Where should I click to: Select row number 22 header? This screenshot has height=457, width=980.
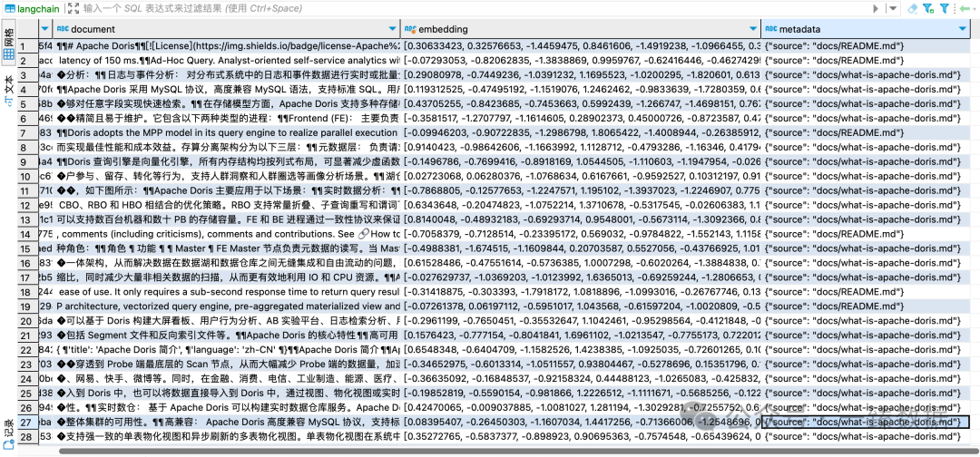[x=26, y=350]
